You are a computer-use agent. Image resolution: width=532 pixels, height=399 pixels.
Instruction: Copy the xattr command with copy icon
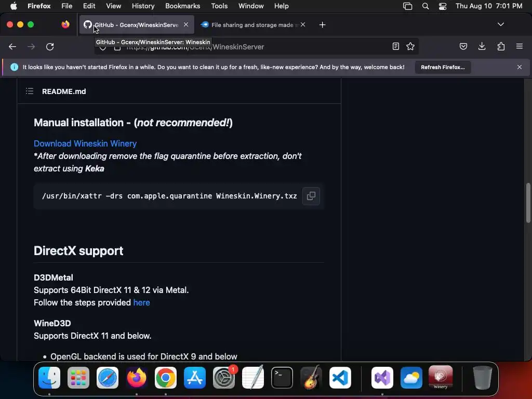(x=311, y=196)
